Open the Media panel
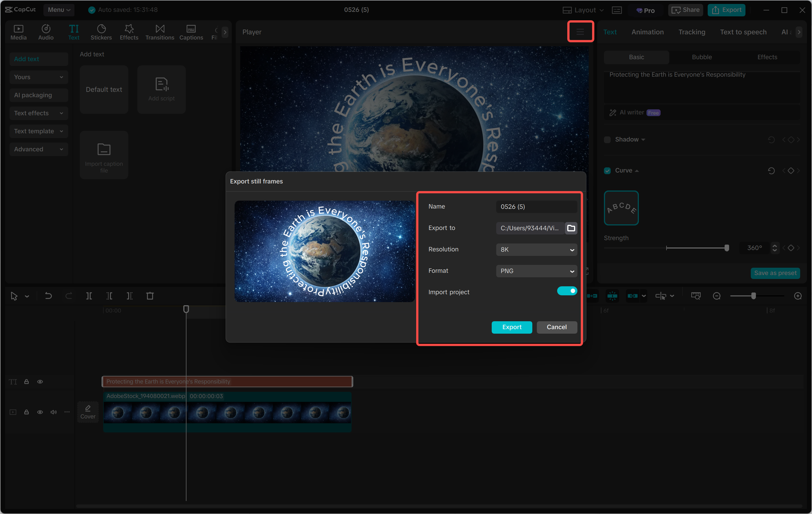The height and width of the screenshot is (514, 812). (x=19, y=32)
